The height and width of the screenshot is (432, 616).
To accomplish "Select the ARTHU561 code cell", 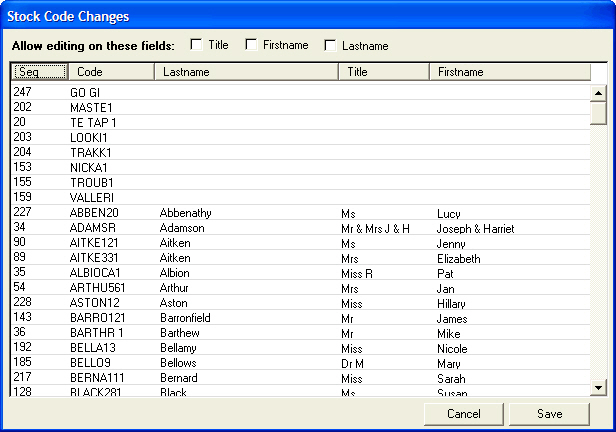I will (x=97, y=288).
